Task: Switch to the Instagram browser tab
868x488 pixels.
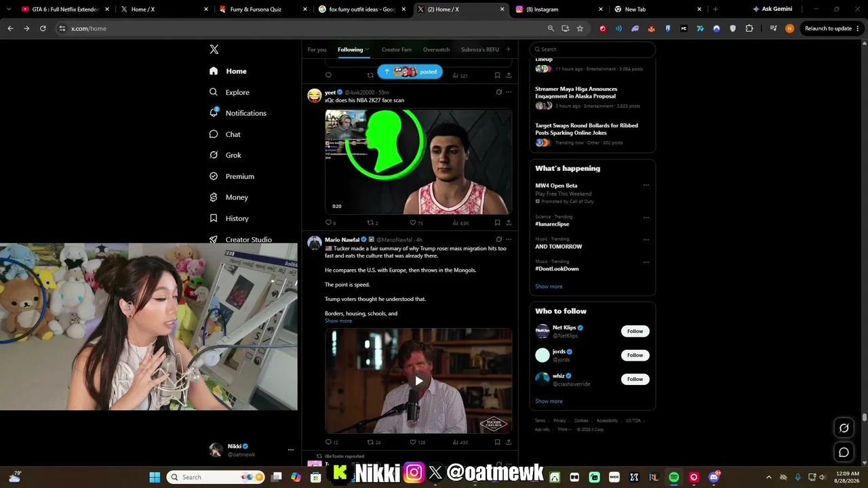Action: point(559,9)
